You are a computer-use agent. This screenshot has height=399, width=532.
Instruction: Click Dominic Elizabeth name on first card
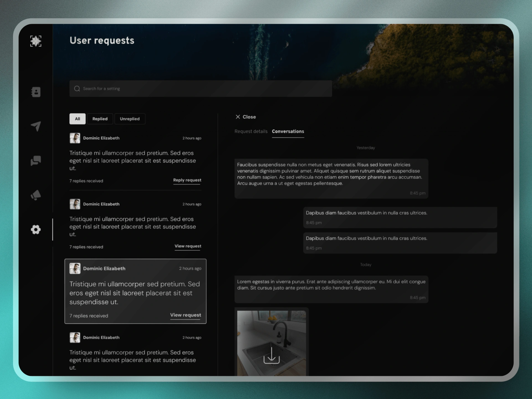tap(101, 138)
